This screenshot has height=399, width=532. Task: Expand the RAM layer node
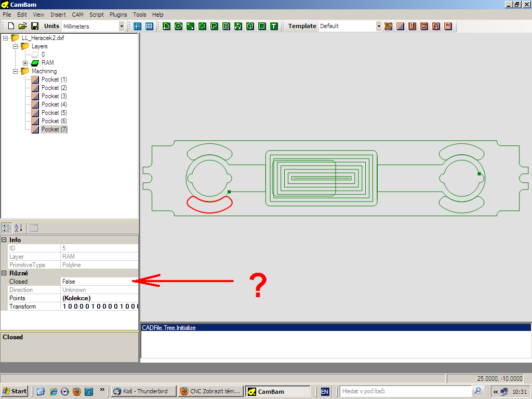click(24, 63)
